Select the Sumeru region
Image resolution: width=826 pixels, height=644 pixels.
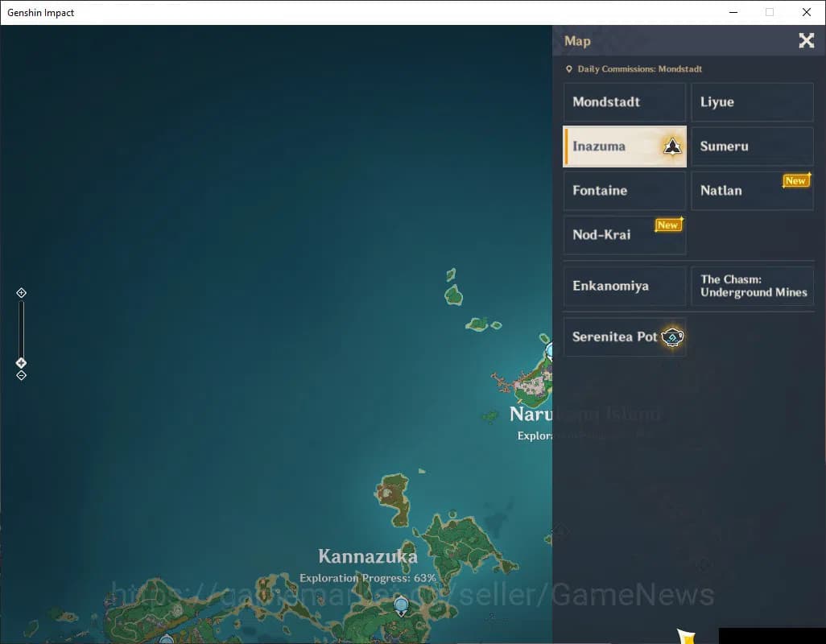[x=752, y=147]
